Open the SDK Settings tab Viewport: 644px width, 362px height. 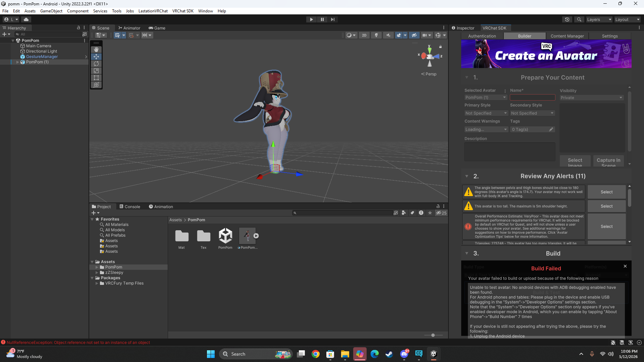click(x=610, y=36)
